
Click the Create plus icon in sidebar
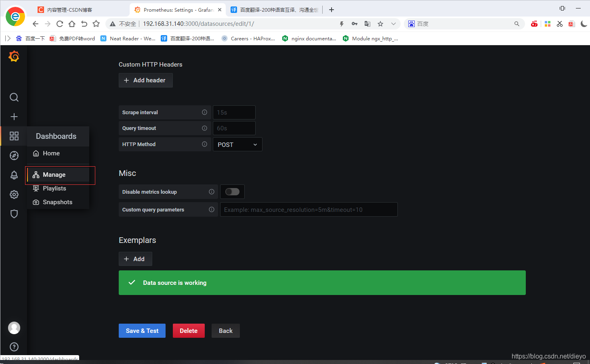click(x=14, y=117)
